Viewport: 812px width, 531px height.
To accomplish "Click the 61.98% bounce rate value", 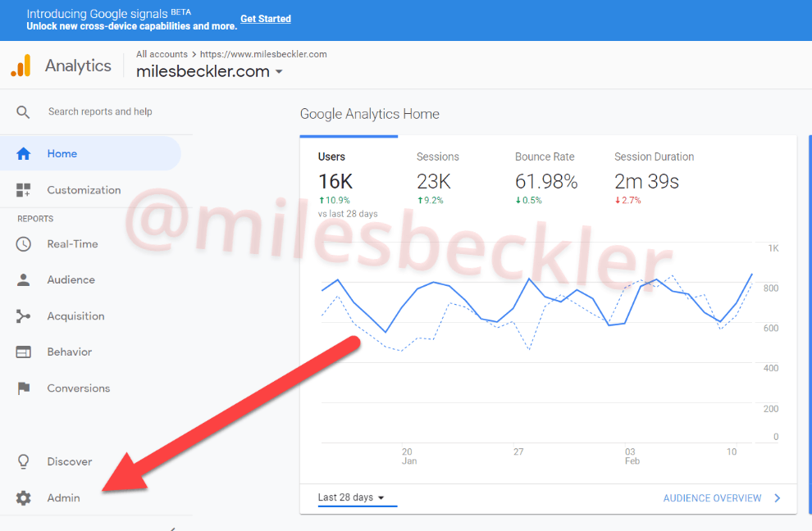I will (546, 182).
